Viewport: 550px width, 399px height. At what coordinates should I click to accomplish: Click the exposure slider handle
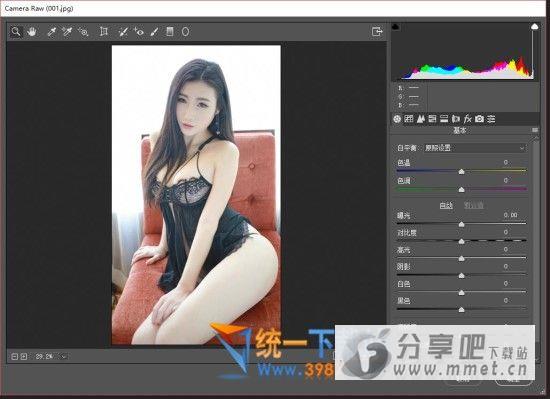tap(462, 224)
